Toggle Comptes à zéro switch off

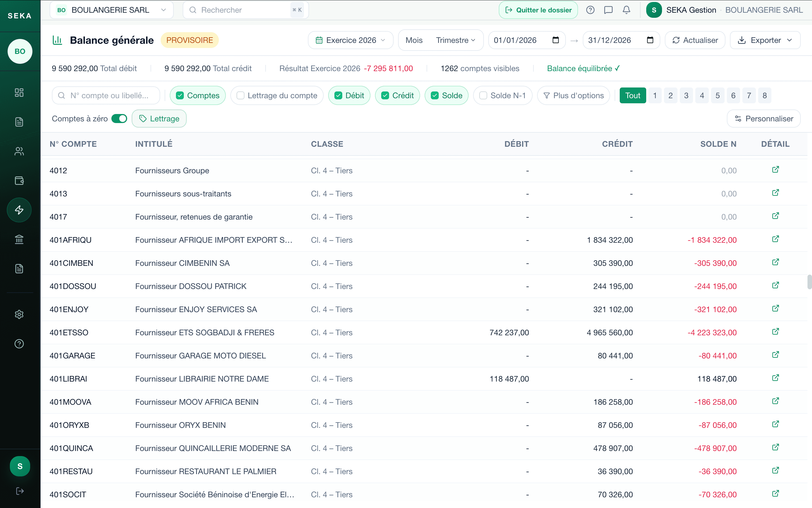[x=119, y=119]
